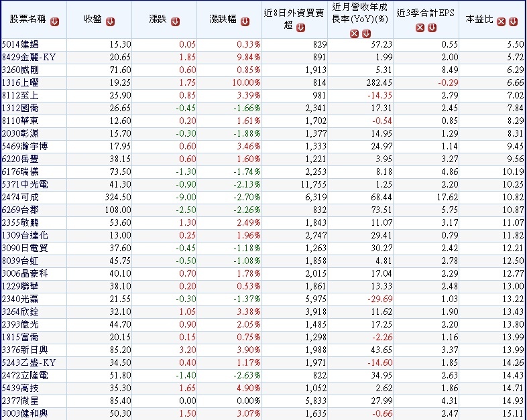Screen dimensions: 527x420
Task: Click percent change 4.90% for 高技
Action: click(249, 388)
